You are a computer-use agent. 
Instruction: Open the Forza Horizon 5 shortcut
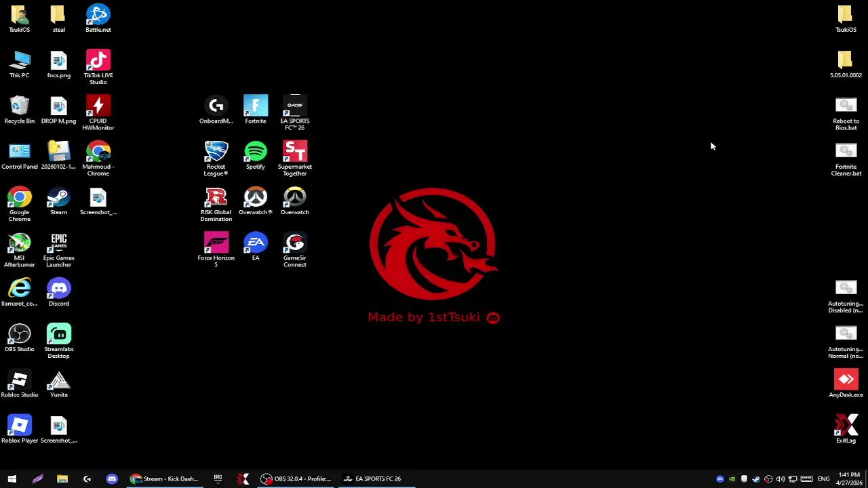(216, 250)
